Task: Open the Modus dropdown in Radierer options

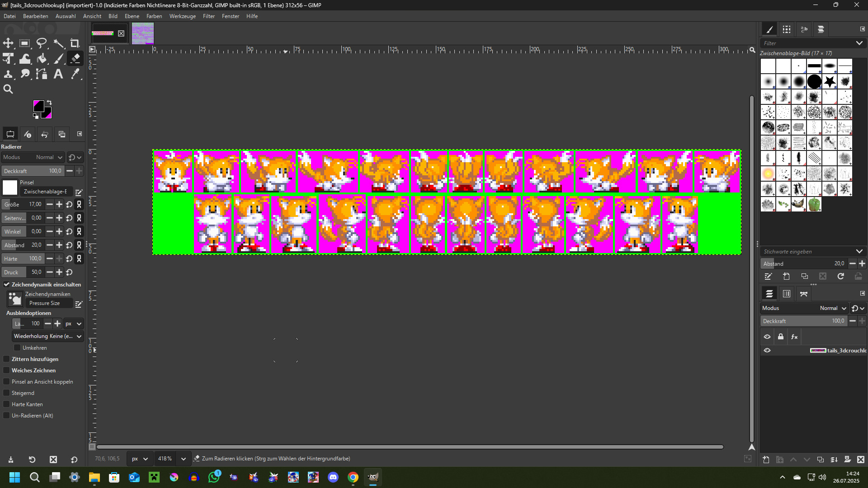Action: (x=45, y=157)
